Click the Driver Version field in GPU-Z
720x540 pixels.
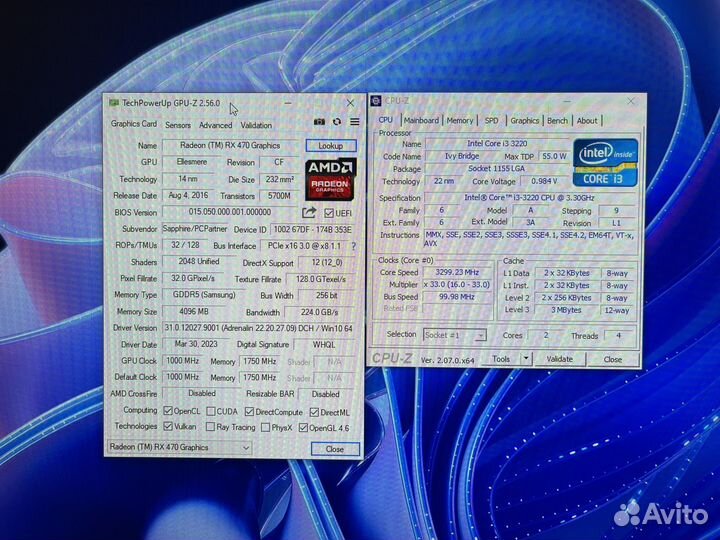[x=259, y=328]
